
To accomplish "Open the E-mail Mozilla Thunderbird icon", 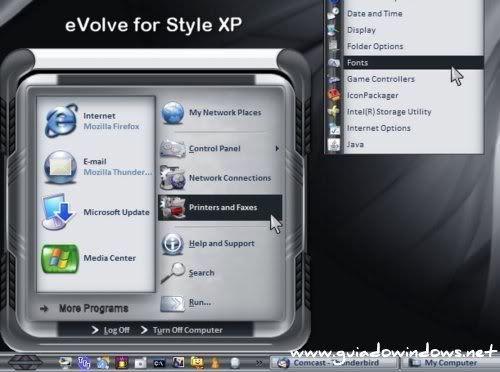I will pos(60,167).
